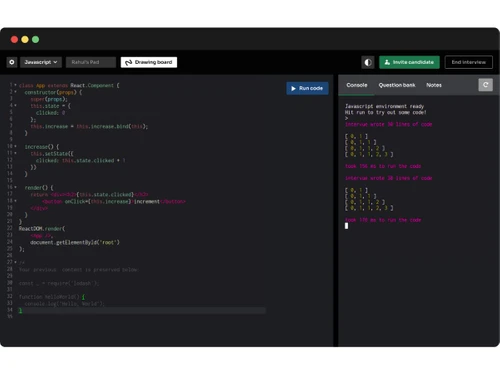Screen dimensions: 500x375
Task: Collapse code fold arrow on line 1
Action: (x=15, y=85)
